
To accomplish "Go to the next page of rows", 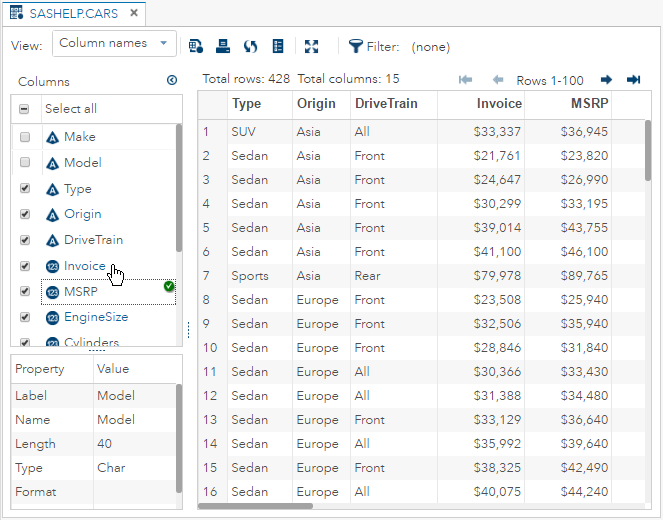I will 606,80.
